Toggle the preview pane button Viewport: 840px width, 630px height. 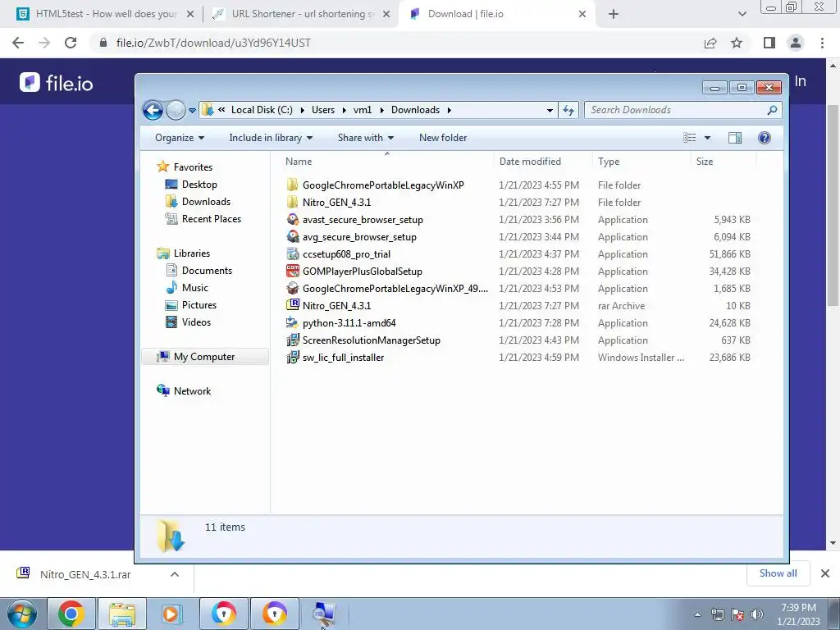[x=735, y=138]
